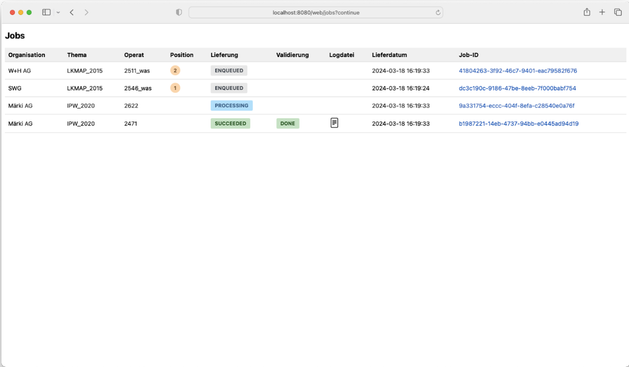Open job link starting with 9a331754

[x=516, y=106]
